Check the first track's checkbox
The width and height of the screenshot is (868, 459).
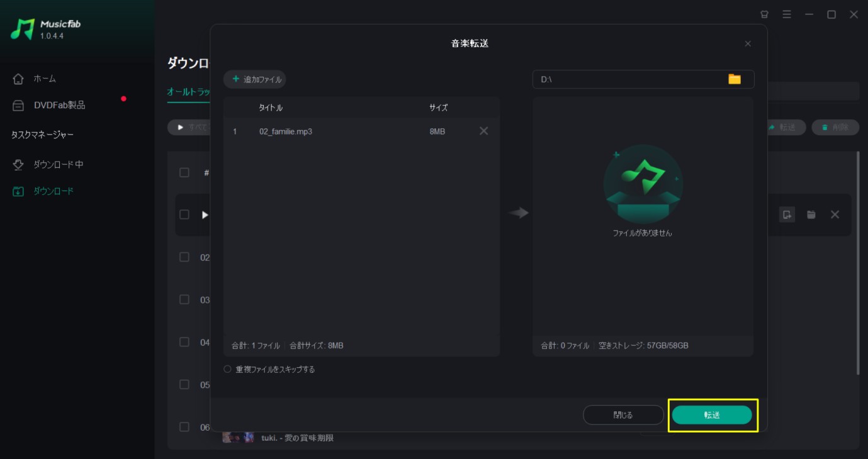(184, 214)
